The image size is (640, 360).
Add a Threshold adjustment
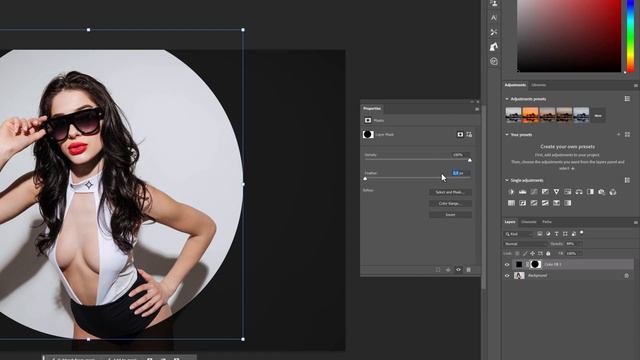[x=545, y=203]
